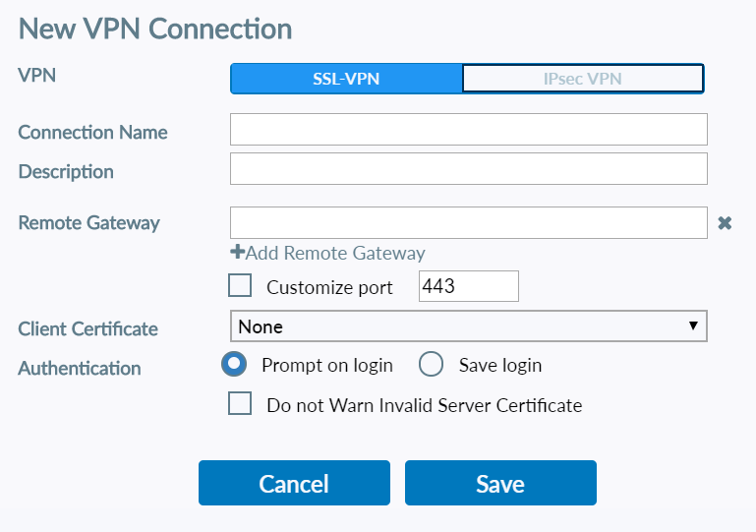This screenshot has height=532, width=756.
Task: Click the plus icon for Add Remote Gateway
Action: [x=237, y=253]
